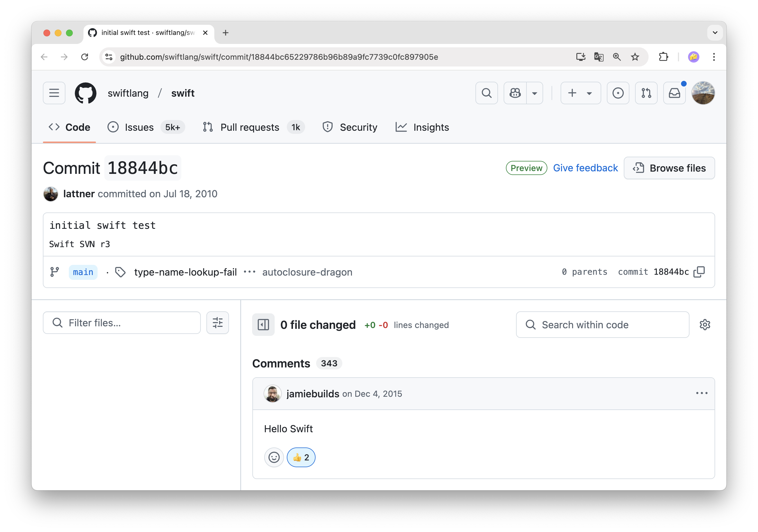Click the install app icon in address bar

(x=581, y=57)
